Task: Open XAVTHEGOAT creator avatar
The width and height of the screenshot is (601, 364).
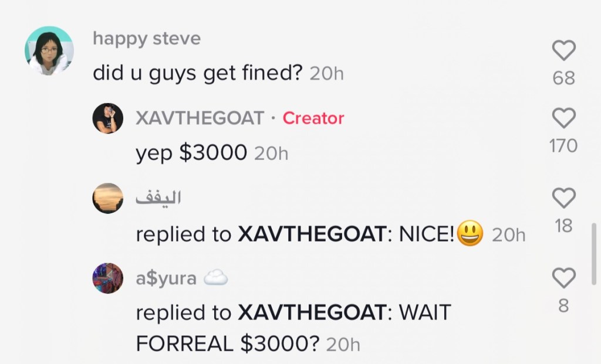Action: (108, 118)
